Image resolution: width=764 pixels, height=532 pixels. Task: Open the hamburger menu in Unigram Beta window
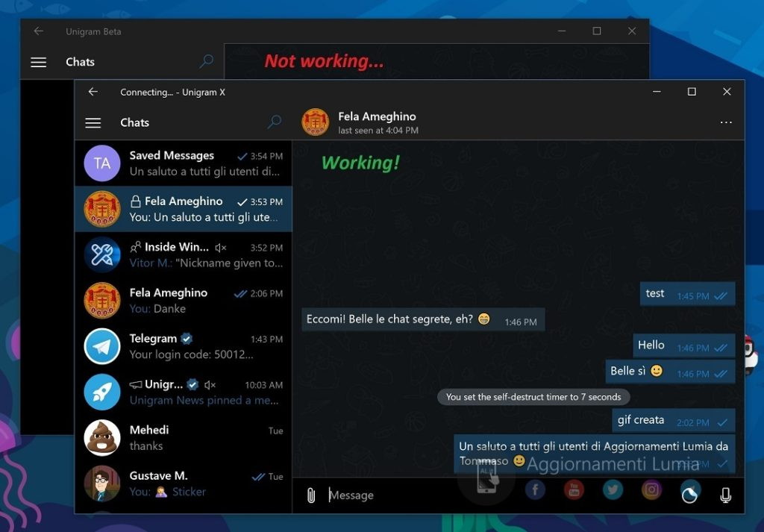(39, 63)
